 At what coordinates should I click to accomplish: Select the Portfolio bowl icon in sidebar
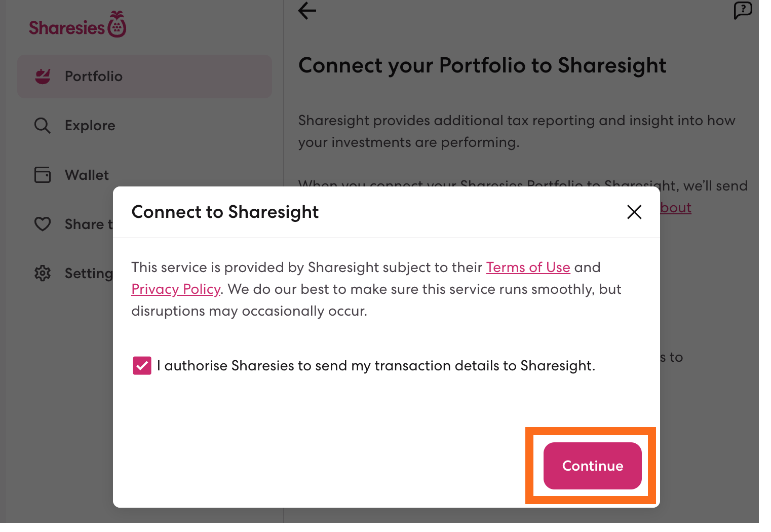pos(43,76)
